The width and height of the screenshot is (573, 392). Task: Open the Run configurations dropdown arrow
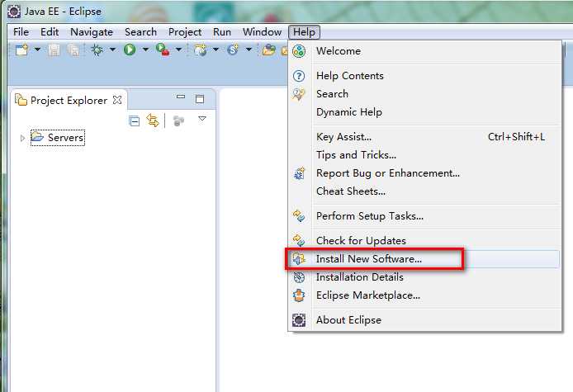pyautogui.click(x=145, y=50)
